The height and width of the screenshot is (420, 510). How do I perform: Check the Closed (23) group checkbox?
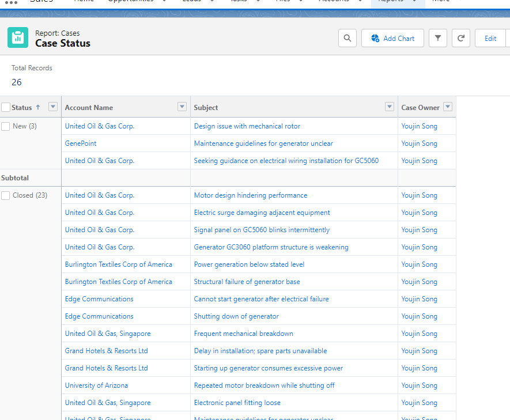[x=6, y=195]
